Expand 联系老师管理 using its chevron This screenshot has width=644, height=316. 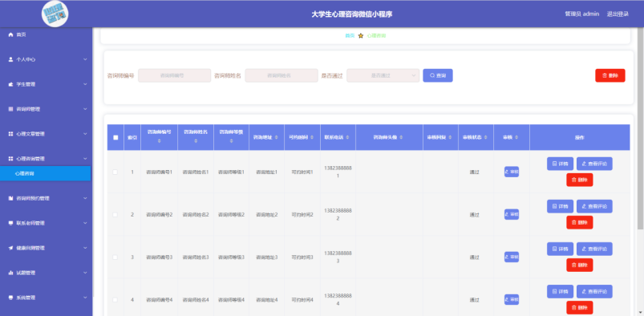coord(85,223)
